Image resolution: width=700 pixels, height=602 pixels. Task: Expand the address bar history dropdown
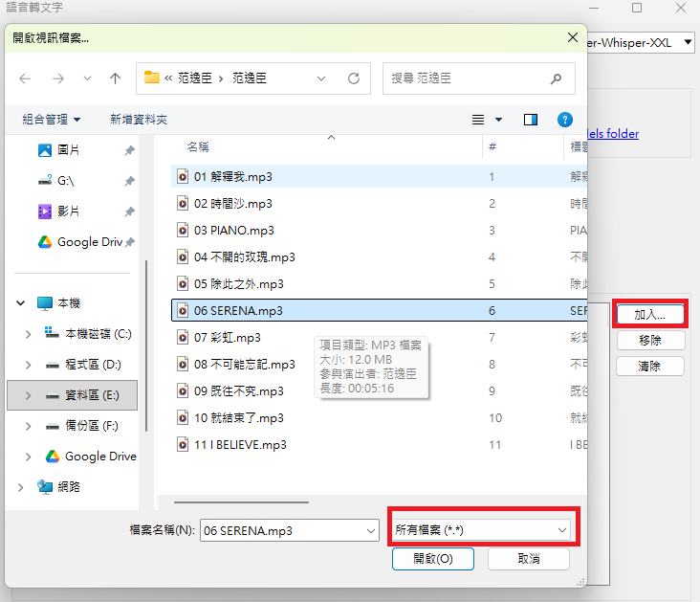pyautogui.click(x=321, y=78)
